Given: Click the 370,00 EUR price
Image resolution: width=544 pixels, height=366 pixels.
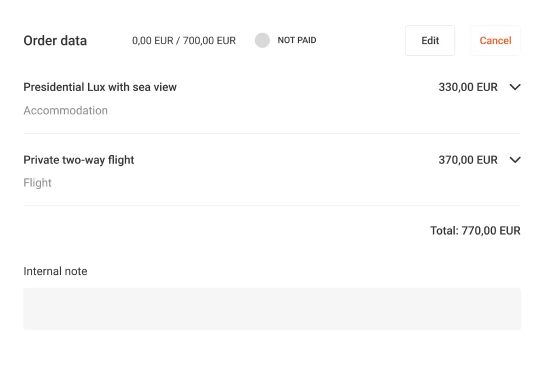Looking at the screenshot, I should (468, 160).
